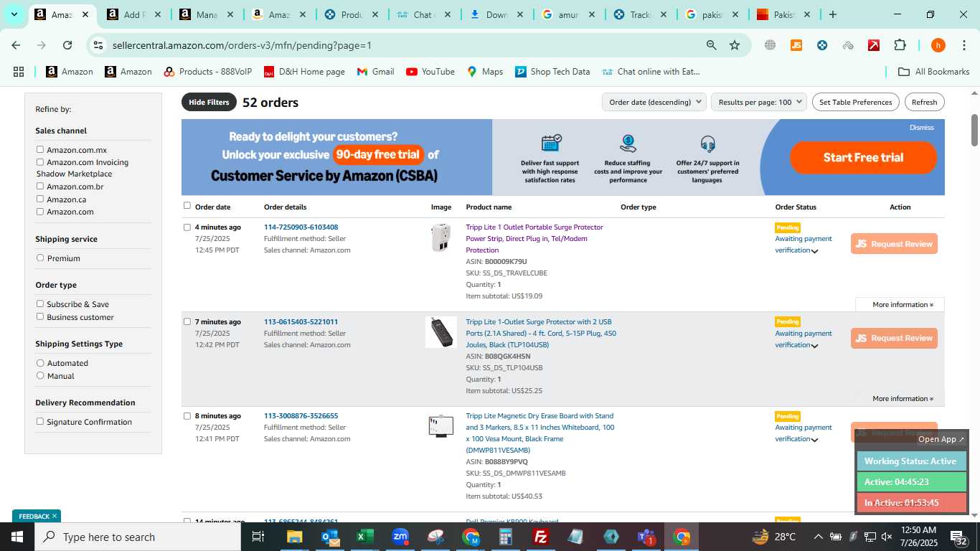This screenshot has width=980, height=551.
Task: Expand Awaiting payment verification for order 114-7250903-6103408
Action: pyautogui.click(x=815, y=251)
